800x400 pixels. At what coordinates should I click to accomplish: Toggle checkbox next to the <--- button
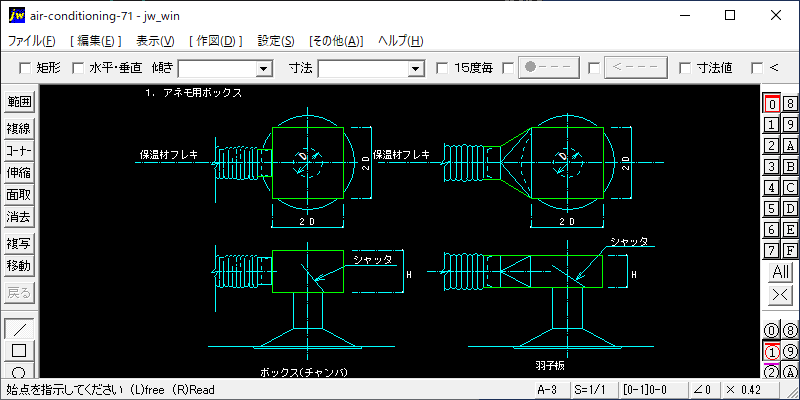tap(594, 68)
